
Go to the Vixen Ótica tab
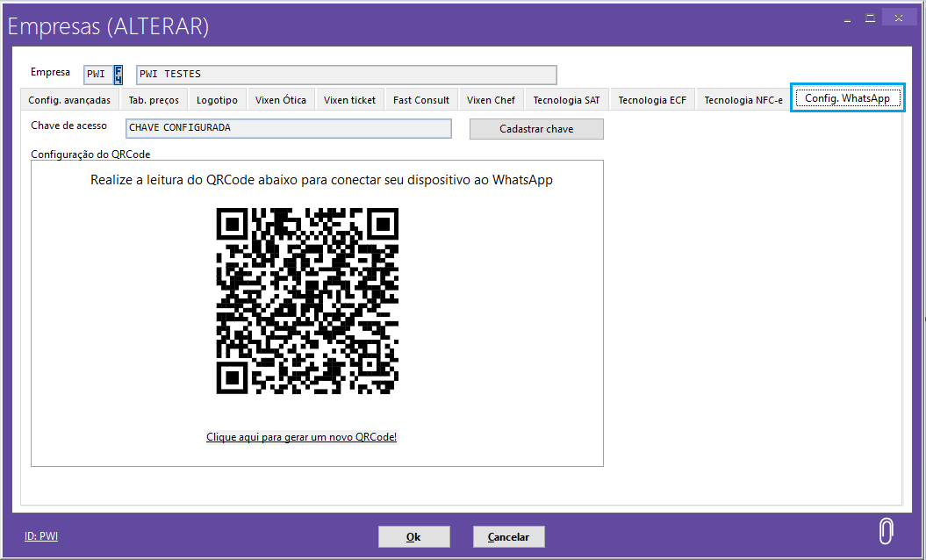point(281,100)
